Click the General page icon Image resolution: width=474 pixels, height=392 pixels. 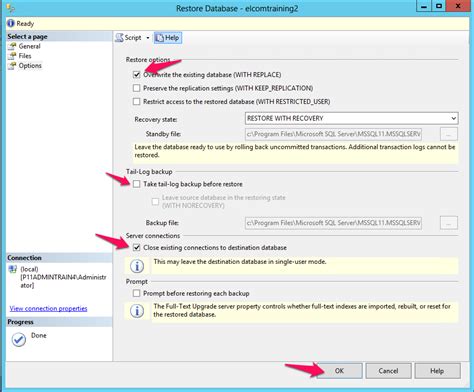click(x=12, y=46)
